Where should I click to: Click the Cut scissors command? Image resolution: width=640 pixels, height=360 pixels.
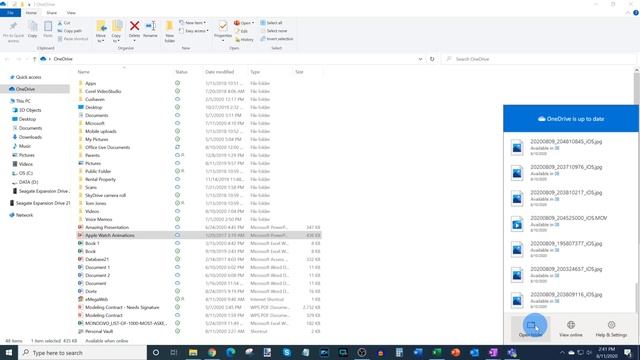point(64,23)
